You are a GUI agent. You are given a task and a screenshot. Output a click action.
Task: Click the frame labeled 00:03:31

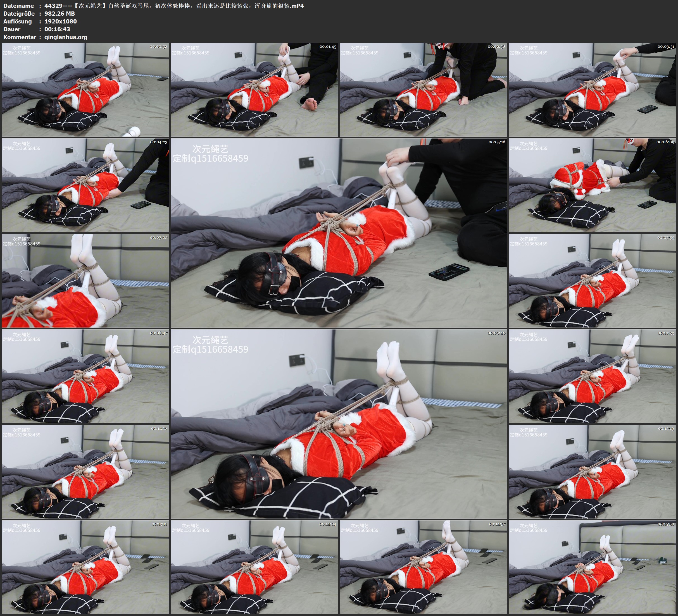coord(592,89)
